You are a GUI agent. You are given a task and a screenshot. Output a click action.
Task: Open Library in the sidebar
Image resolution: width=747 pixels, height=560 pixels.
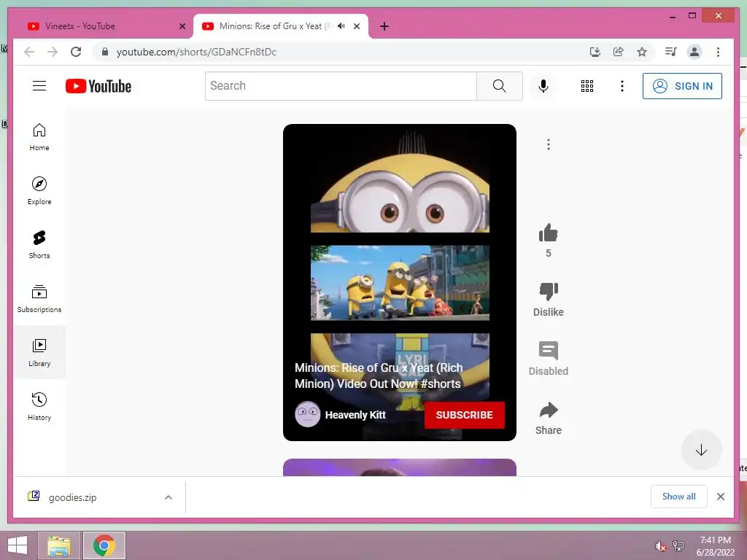click(x=39, y=352)
